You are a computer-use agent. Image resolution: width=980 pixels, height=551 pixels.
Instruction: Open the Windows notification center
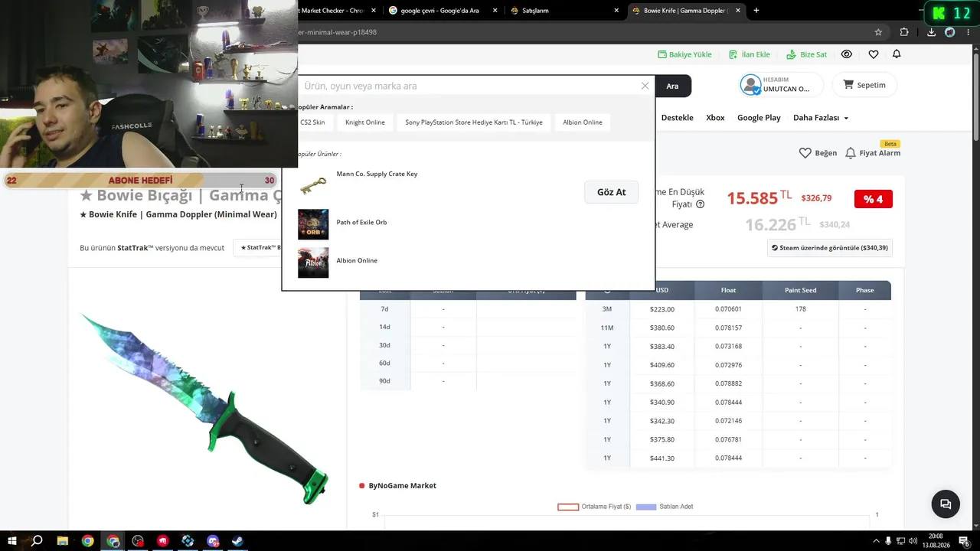point(964,541)
